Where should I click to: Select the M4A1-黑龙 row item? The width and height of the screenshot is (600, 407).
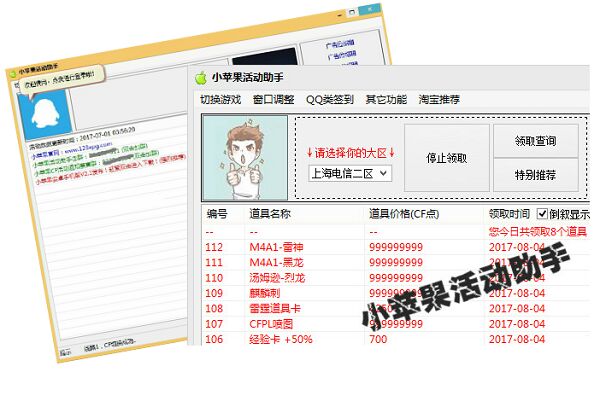click(x=276, y=262)
